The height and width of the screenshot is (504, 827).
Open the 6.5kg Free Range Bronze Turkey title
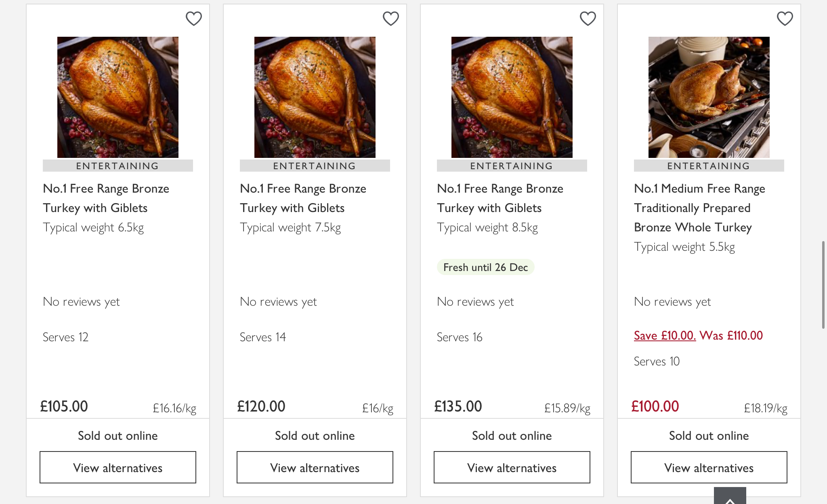coord(106,198)
